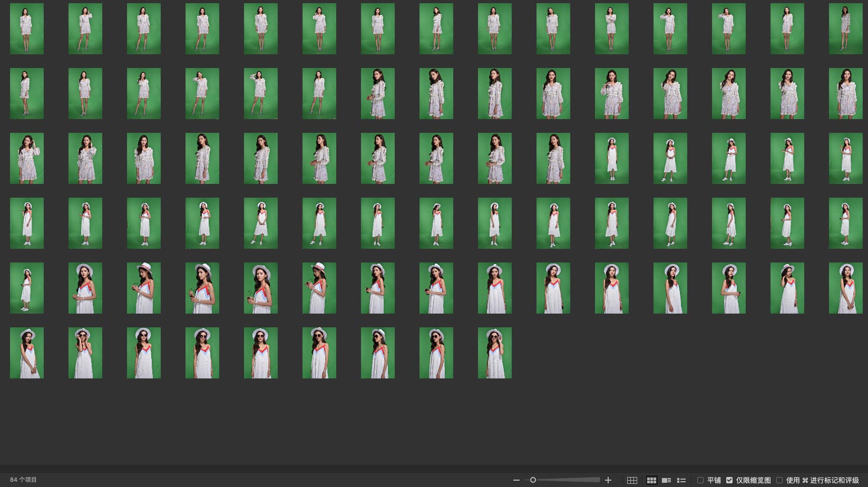Select the last photo in the fifth row
This screenshot has height=487, width=868.
(845, 288)
